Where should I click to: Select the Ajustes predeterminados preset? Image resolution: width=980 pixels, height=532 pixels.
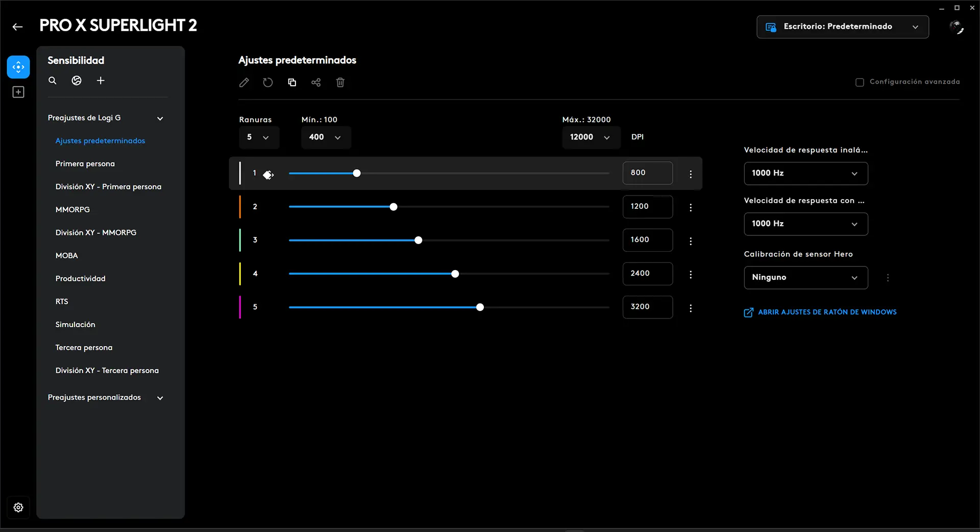[100, 140]
